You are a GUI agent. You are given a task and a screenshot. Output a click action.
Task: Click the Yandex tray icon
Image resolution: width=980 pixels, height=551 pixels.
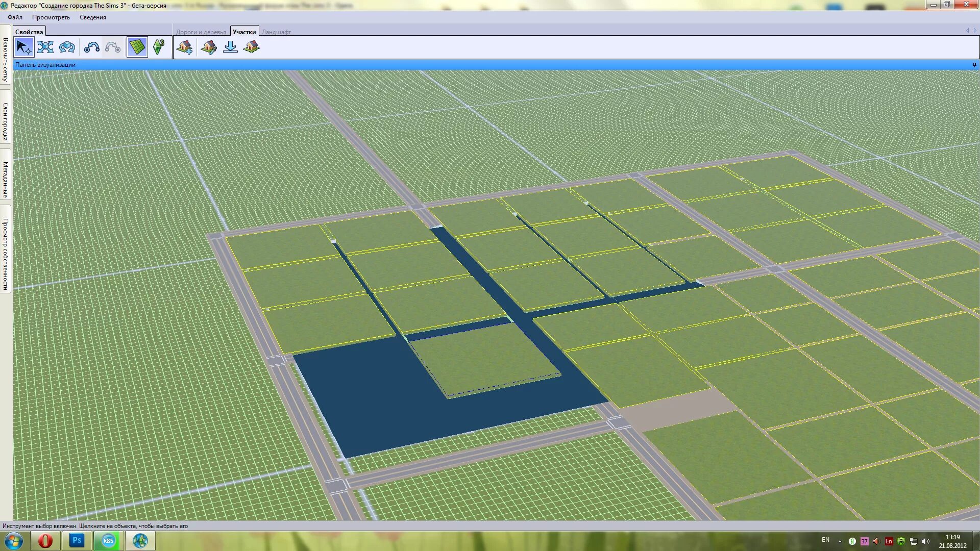tap(852, 541)
